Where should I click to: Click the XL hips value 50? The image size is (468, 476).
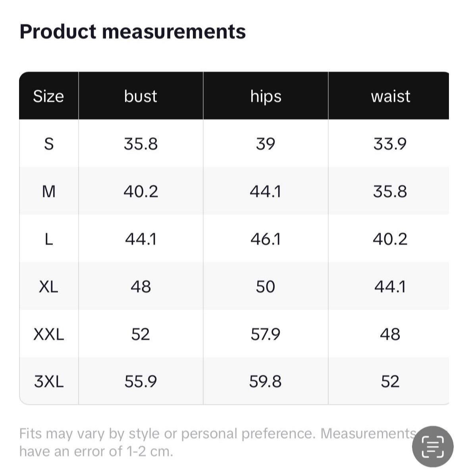[265, 286]
